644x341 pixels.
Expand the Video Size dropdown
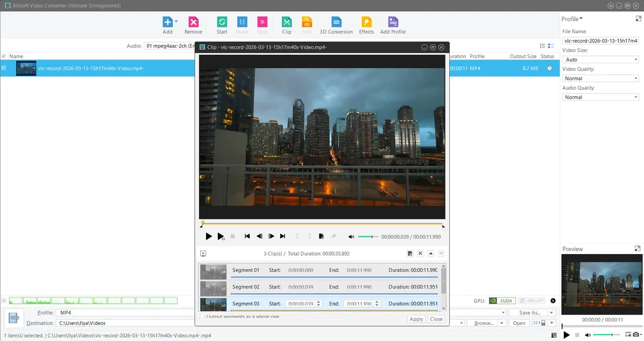tap(600, 60)
